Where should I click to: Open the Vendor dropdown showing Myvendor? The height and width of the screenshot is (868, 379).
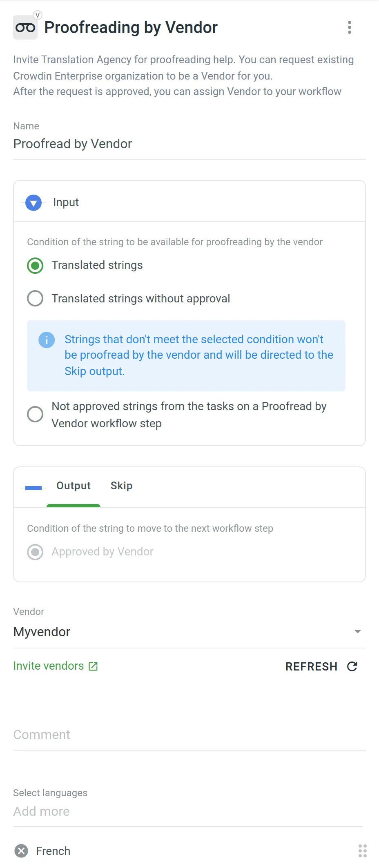357,631
